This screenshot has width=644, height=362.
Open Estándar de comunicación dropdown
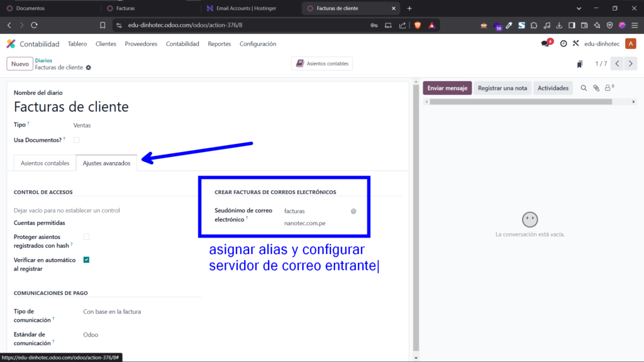[91, 334]
